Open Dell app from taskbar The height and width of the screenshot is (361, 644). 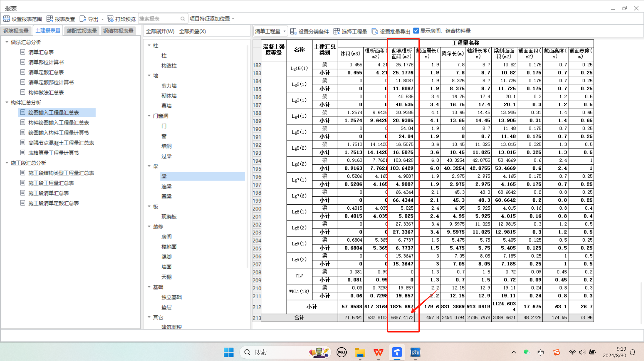(x=341, y=352)
